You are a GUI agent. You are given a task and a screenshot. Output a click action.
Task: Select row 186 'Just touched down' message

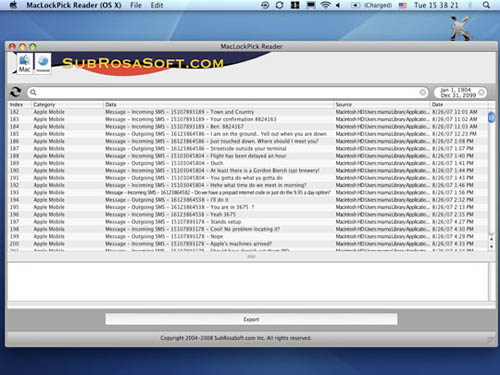(248, 141)
